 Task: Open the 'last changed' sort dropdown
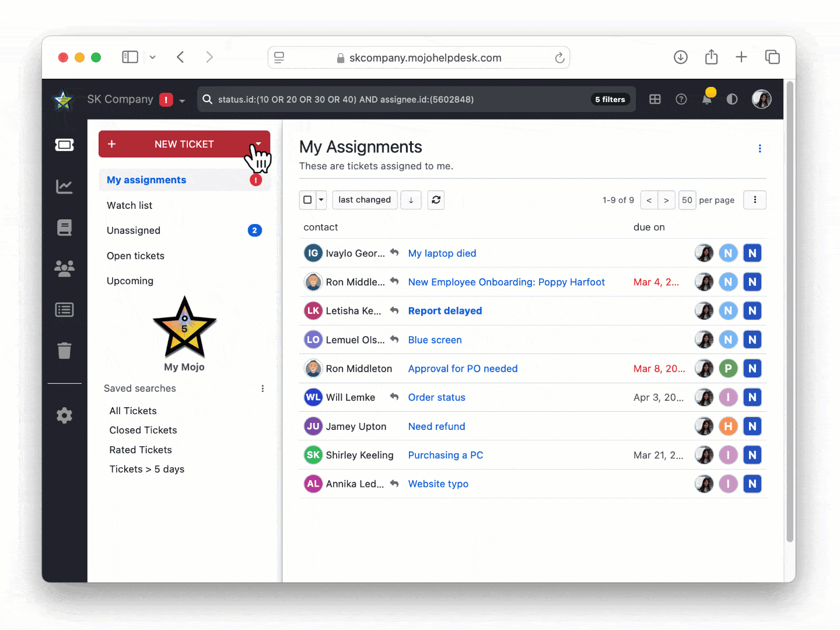[365, 200]
